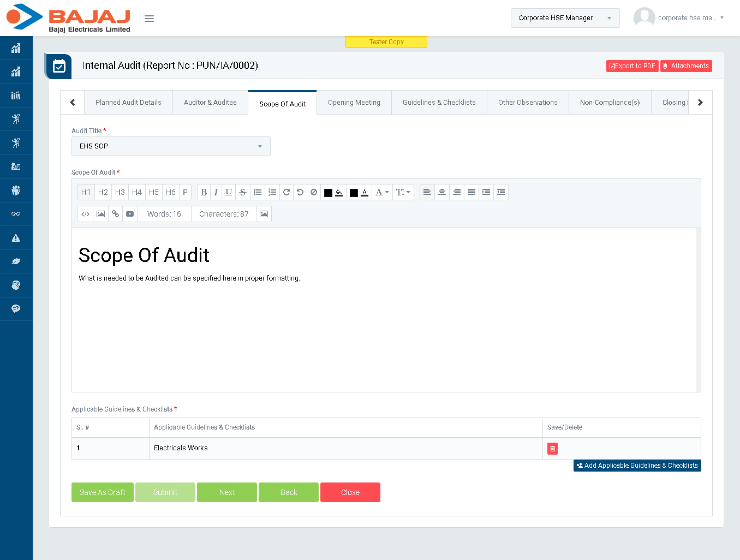Click inside the Scope Of Audit text area

(382, 327)
